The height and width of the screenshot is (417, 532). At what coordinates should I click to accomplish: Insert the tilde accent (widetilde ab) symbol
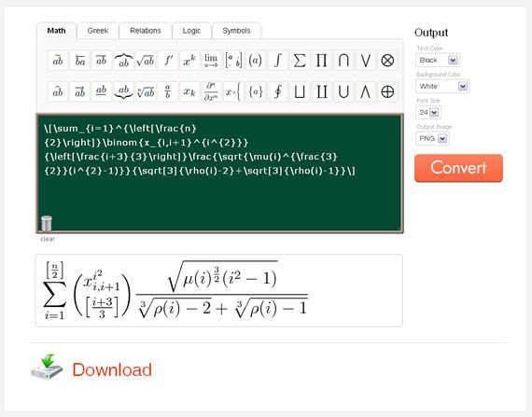(58, 61)
